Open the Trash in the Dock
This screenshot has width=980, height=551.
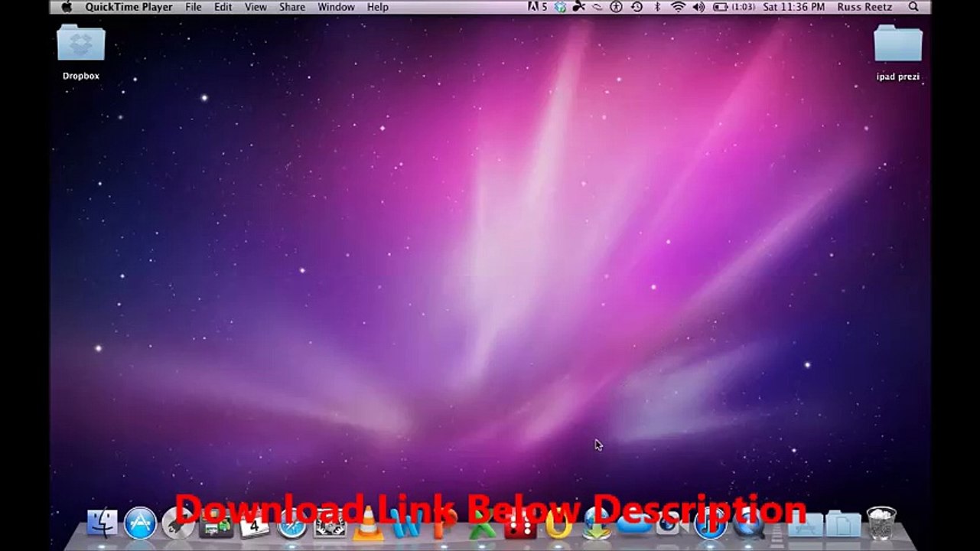coord(881,524)
